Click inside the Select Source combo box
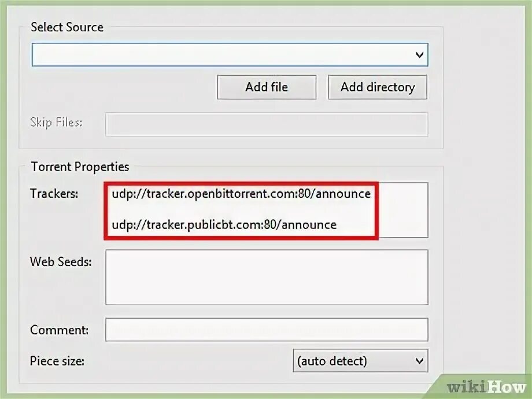The image size is (532, 399). tap(230, 54)
